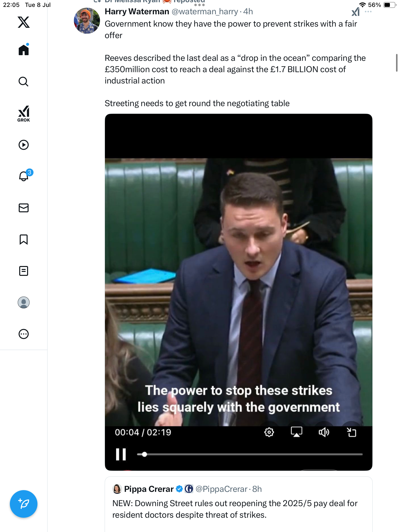Open the Home feed icon
The image size is (399, 532).
pyautogui.click(x=24, y=50)
